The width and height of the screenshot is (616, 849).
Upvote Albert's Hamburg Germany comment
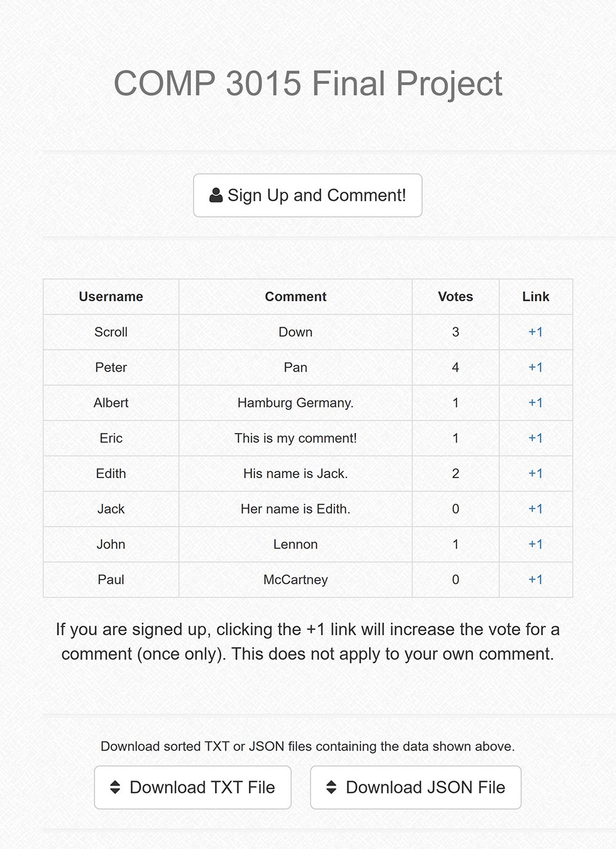tap(535, 403)
